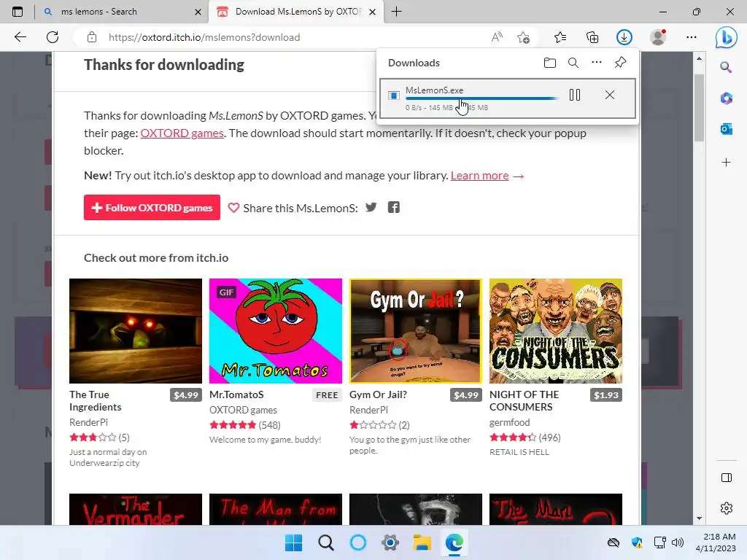Viewport: 747px width, 560px height.
Task: Open Night of the Consumers thumbnail
Action: pyautogui.click(x=555, y=331)
